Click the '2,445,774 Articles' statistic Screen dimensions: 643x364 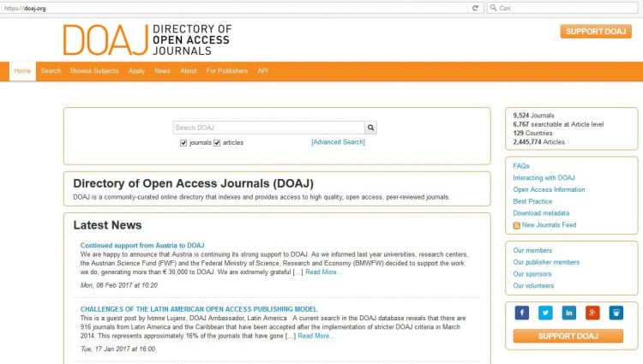[539, 142]
